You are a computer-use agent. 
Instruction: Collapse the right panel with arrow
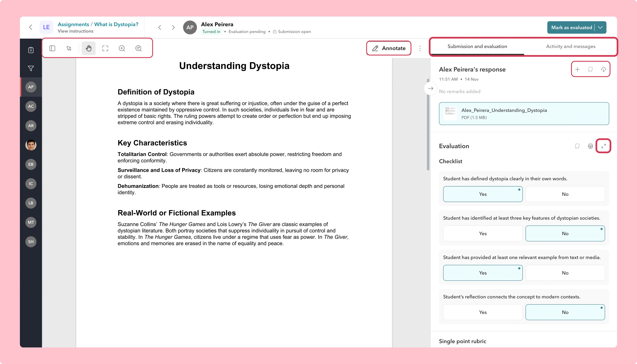pos(430,88)
